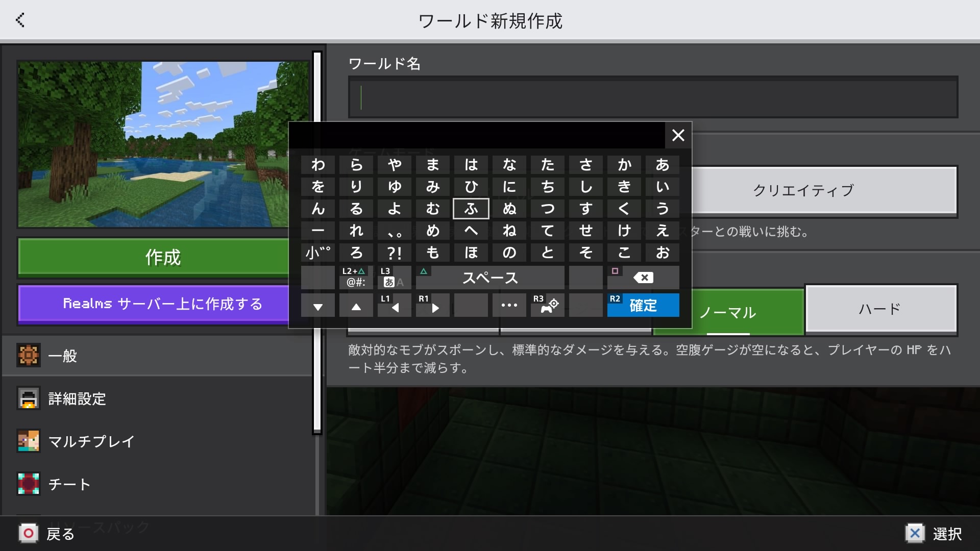
Task: Close the on-screen keyboard with X
Action: point(678,135)
